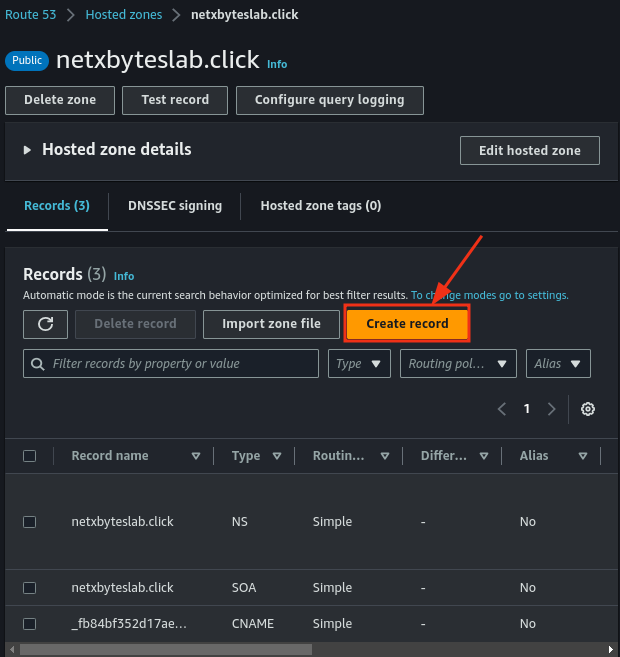Sort by Record name column arrow
The image size is (620, 657).
pyautogui.click(x=196, y=456)
